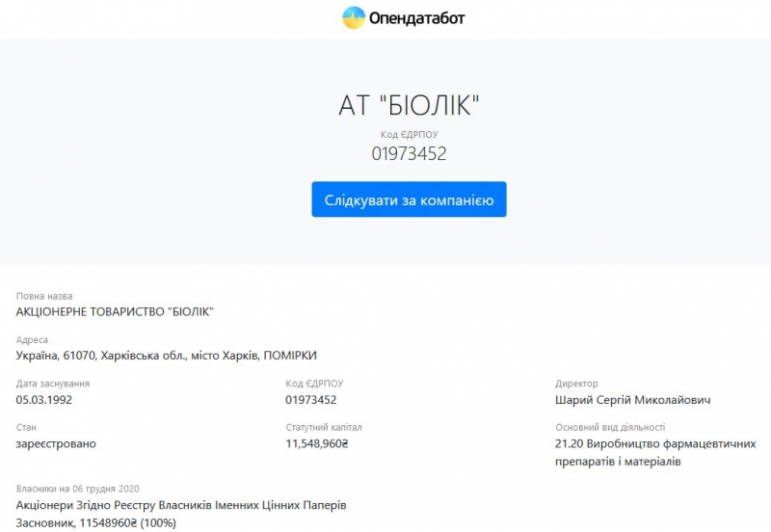This screenshot has width=771, height=532.
Task: Click director name Шарий Сергій Миколайович
Action: click(633, 399)
